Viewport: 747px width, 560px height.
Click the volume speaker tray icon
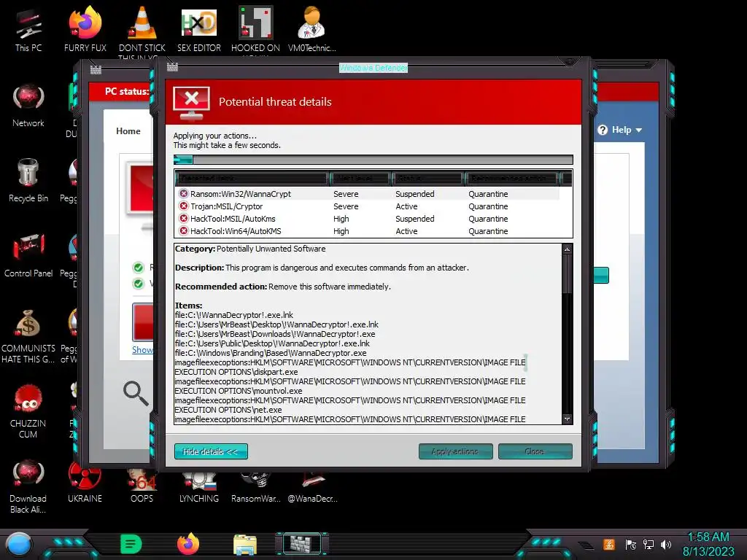tap(666, 544)
